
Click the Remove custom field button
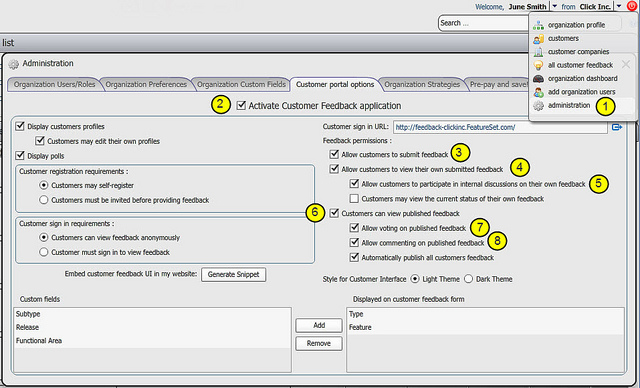point(319,344)
